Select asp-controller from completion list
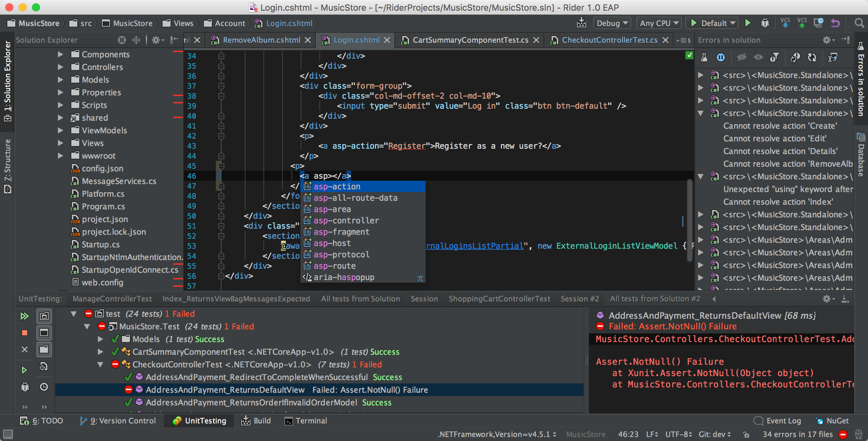 [346, 220]
